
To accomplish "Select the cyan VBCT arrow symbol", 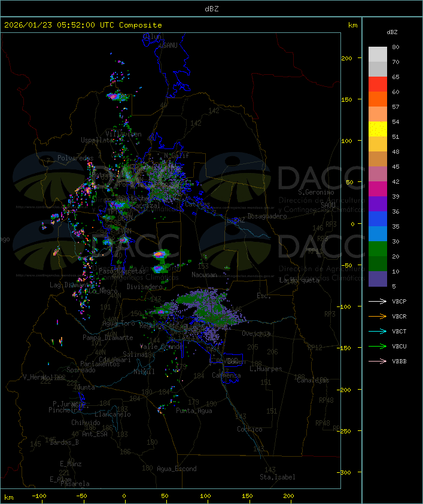I will pyautogui.click(x=378, y=332).
